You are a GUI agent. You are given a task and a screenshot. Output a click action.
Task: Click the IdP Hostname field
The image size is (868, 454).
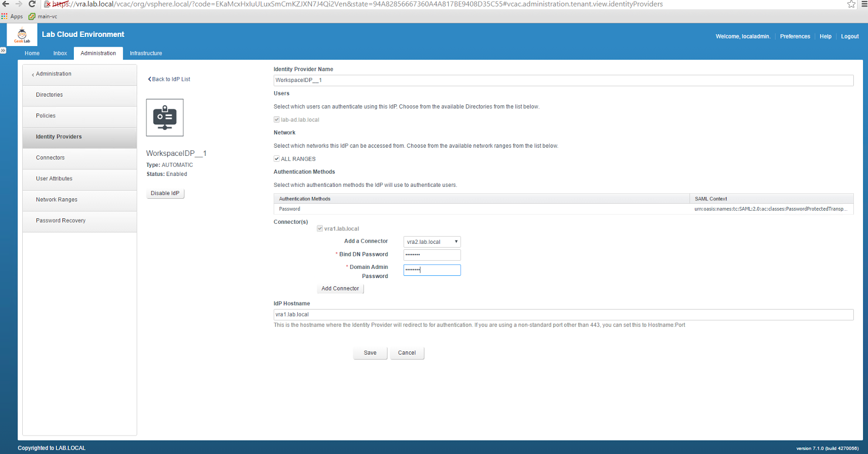click(x=563, y=314)
